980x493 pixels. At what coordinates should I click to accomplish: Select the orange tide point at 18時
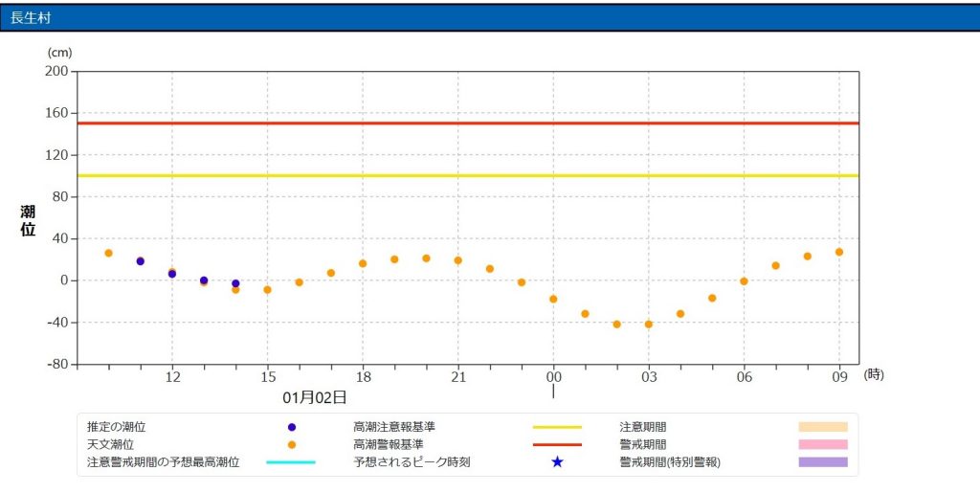[363, 263]
